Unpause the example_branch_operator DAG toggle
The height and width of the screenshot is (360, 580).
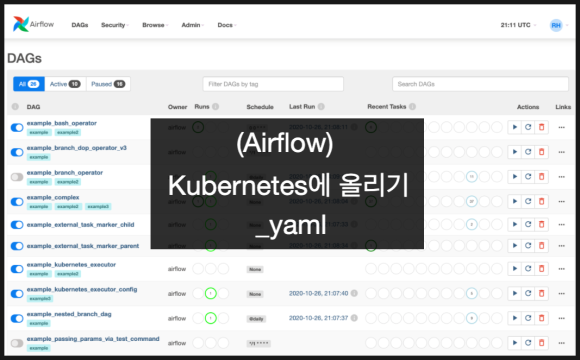point(17,177)
